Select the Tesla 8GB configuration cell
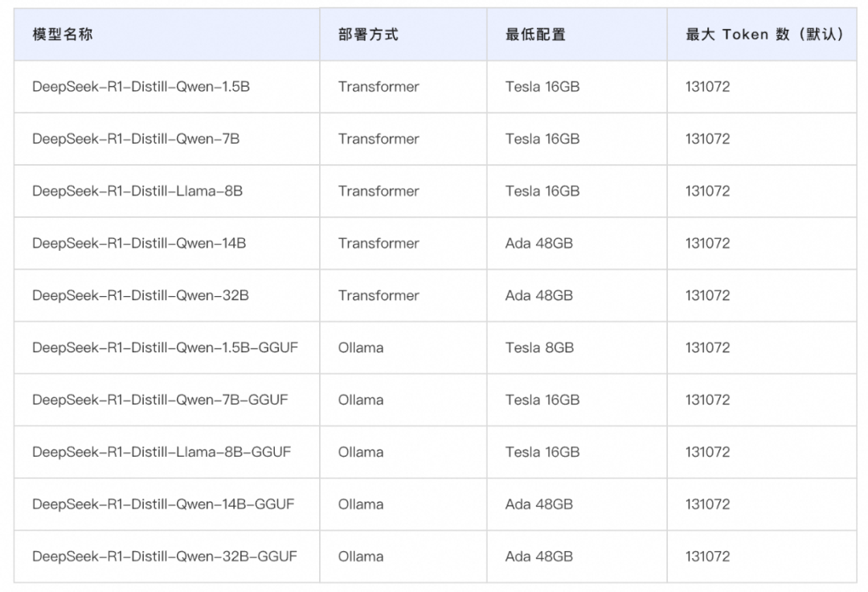Image resolution: width=868 pixels, height=592 pixels. point(539,348)
